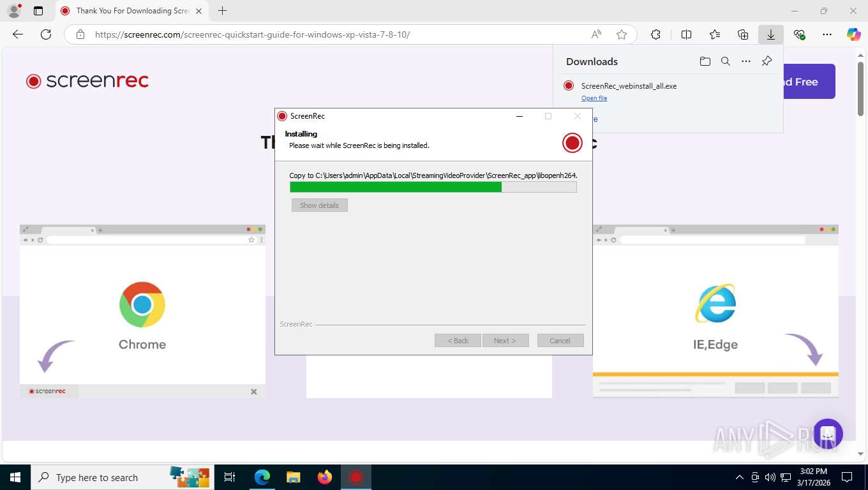
Task: Cancel the ScreenRec installation
Action: [560, 341]
